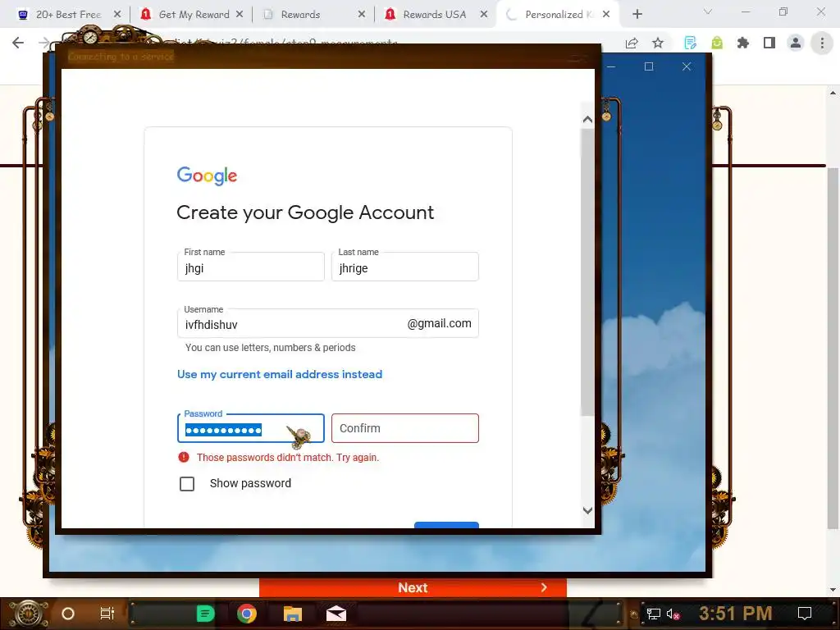840x630 pixels.
Task: Open the Extensions puzzle icon
Action: pyautogui.click(x=743, y=43)
